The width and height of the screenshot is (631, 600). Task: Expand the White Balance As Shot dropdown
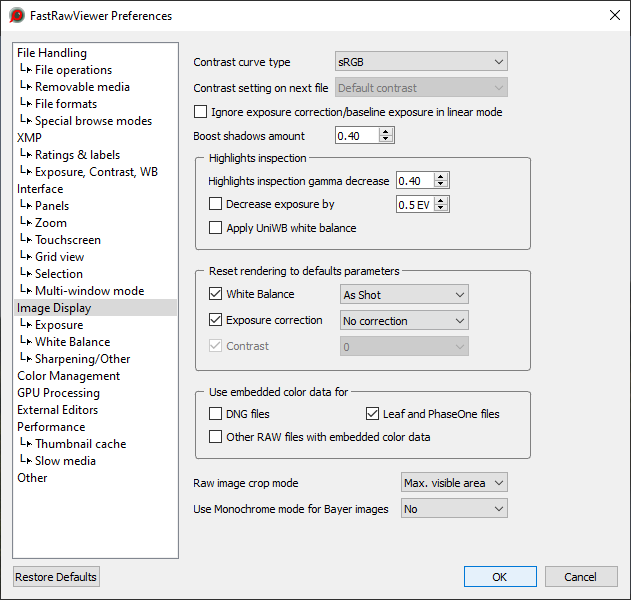pyautogui.click(x=404, y=295)
